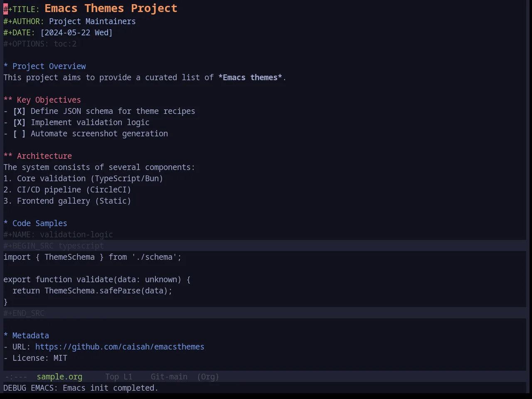Click the 'return ThemeSchema.safeParse(data);' line
The height and width of the screenshot is (399, 532).
click(x=92, y=291)
